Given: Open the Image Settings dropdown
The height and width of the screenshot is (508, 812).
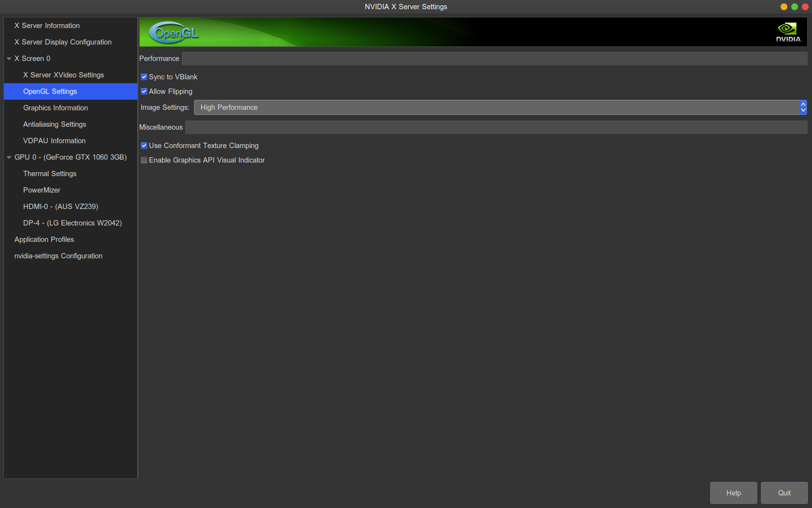Looking at the screenshot, I should [x=500, y=107].
